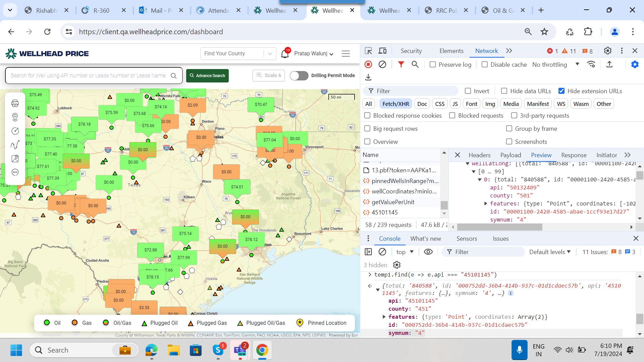This screenshot has width=644, height=362.
Task: Open console settings gear icon
Action: point(397,265)
